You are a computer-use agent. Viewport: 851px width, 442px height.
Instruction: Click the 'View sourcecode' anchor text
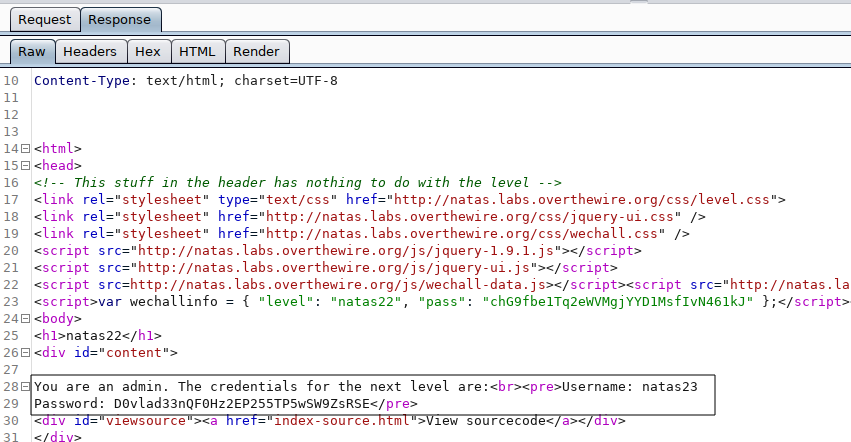coord(486,421)
